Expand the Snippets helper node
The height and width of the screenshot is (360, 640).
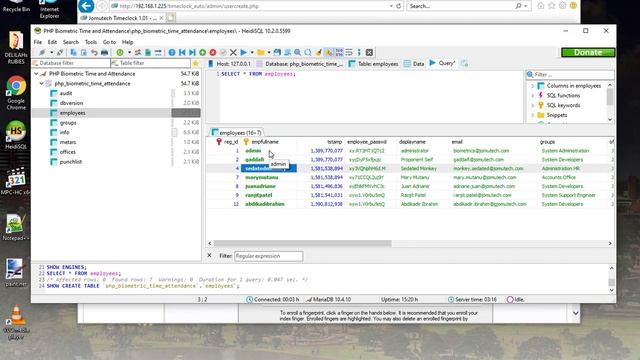(x=532, y=115)
